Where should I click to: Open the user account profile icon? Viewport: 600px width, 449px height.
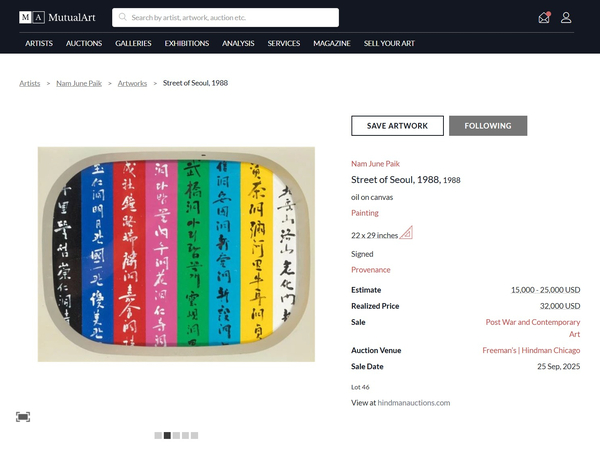[x=566, y=17]
